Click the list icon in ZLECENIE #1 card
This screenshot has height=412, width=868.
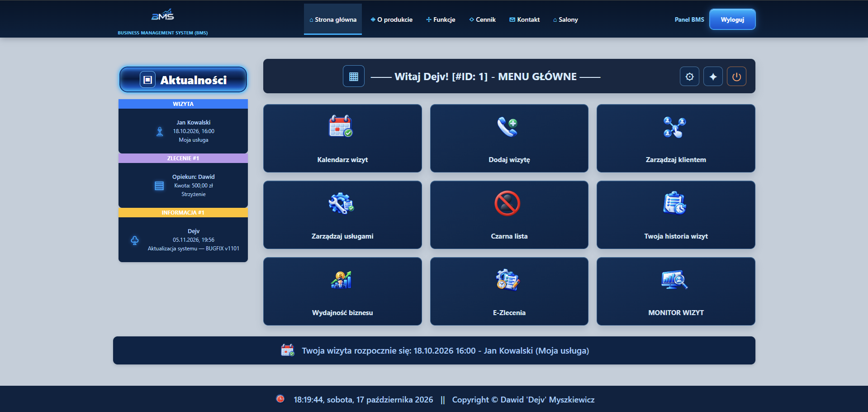click(x=159, y=186)
